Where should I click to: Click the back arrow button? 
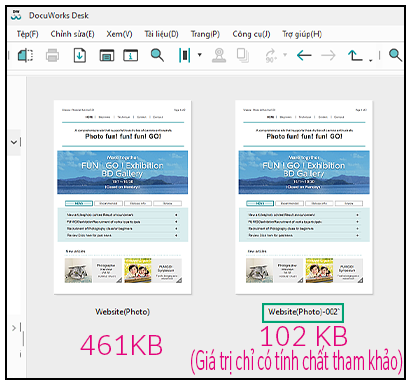[x=304, y=55]
